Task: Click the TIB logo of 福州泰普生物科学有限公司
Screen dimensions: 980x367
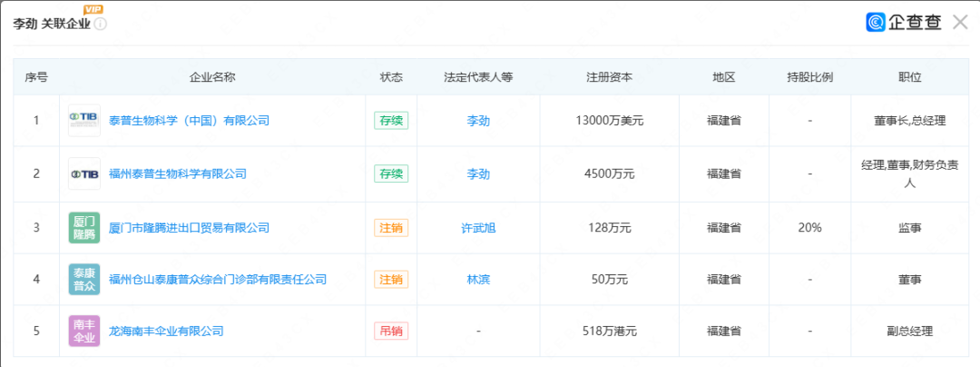Action: pyautogui.click(x=83, y=174)
